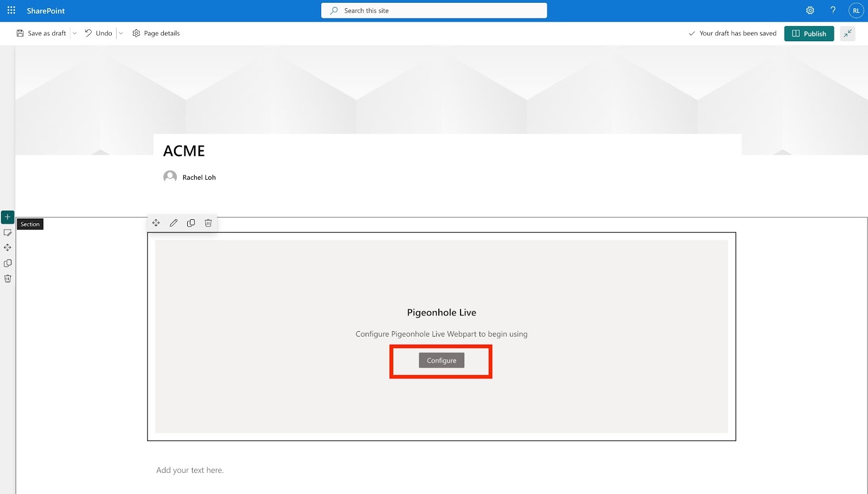Viewport: 868px width, 494px height.
Task: Open the Microsoft 365 app launcher
Action: tap(11, 10)
